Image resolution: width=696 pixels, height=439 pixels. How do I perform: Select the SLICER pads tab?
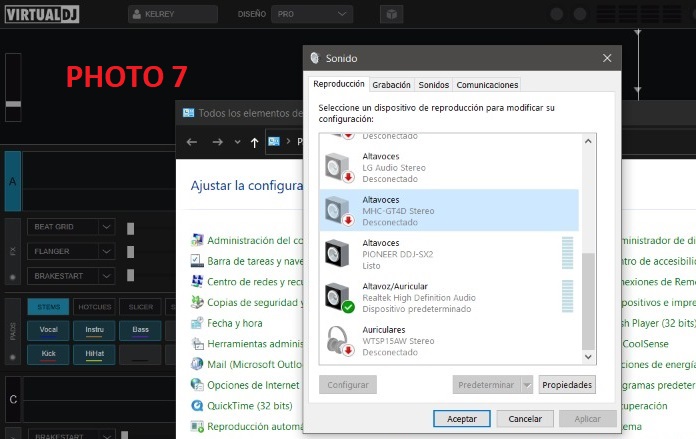pyautogui.click(x=140, y=307)
